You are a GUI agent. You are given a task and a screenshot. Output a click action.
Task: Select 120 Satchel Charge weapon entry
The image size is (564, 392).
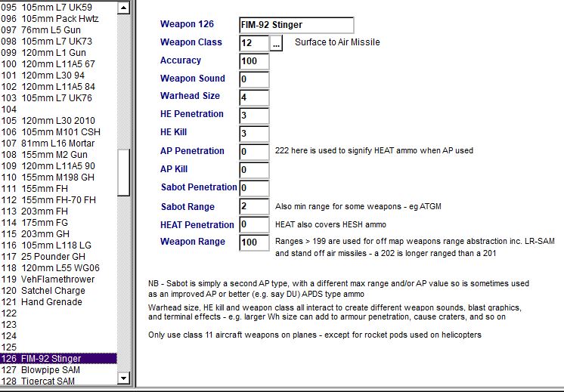tap(53, 291)
